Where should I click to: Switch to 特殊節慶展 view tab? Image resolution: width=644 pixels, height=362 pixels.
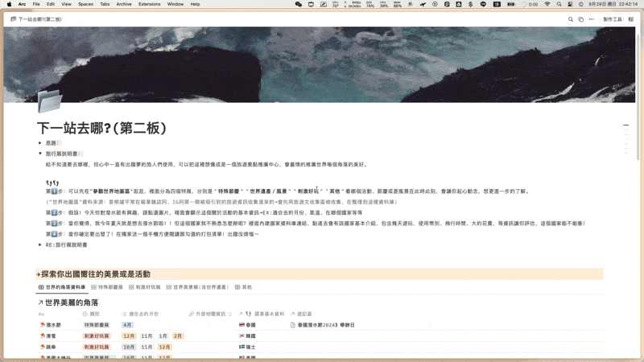tap(107, 287)
